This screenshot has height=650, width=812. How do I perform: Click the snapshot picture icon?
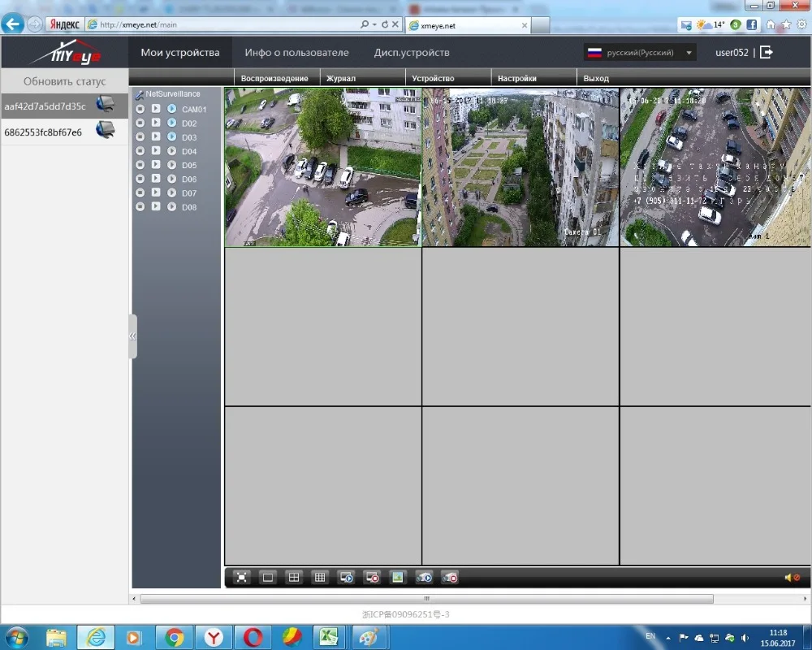point(398,577)
